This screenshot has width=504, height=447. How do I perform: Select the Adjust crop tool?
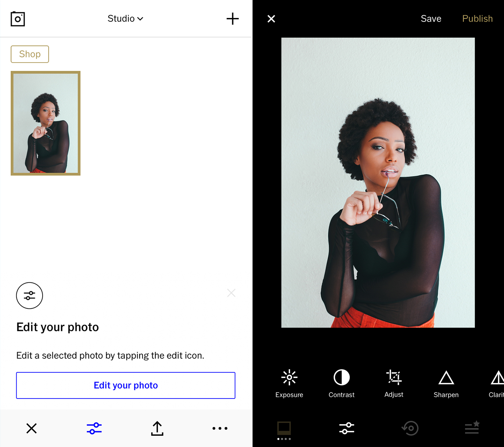(394, 383)
